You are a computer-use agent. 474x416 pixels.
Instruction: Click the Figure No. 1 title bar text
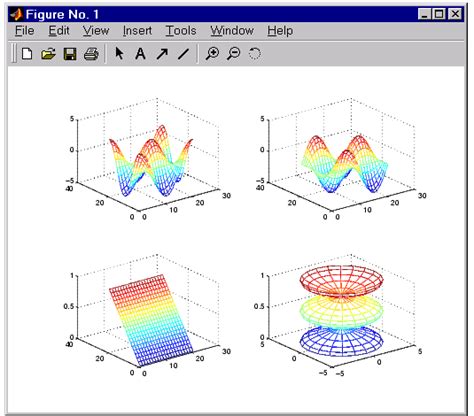62,15
